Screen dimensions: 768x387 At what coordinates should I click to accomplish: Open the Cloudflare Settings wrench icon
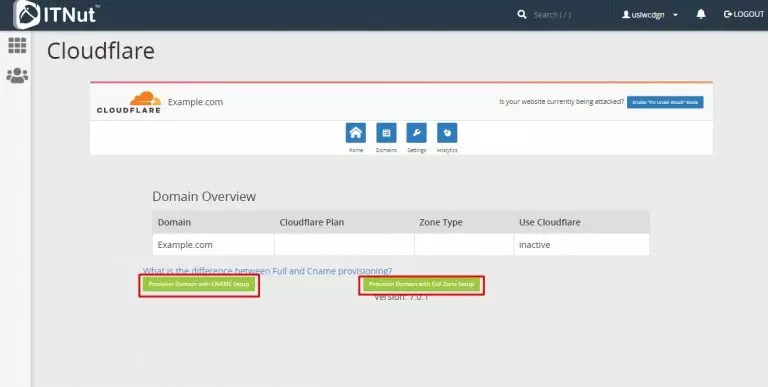(416, 133)
